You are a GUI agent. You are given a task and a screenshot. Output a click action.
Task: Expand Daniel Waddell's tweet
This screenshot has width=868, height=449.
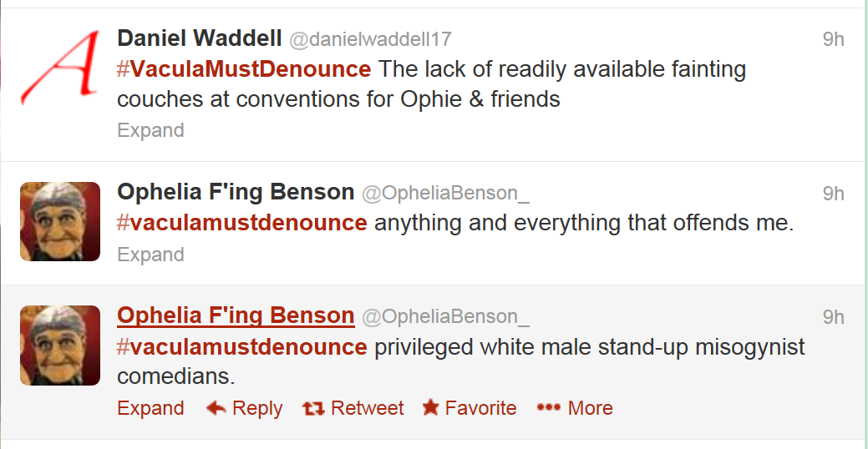click(150, 130)
